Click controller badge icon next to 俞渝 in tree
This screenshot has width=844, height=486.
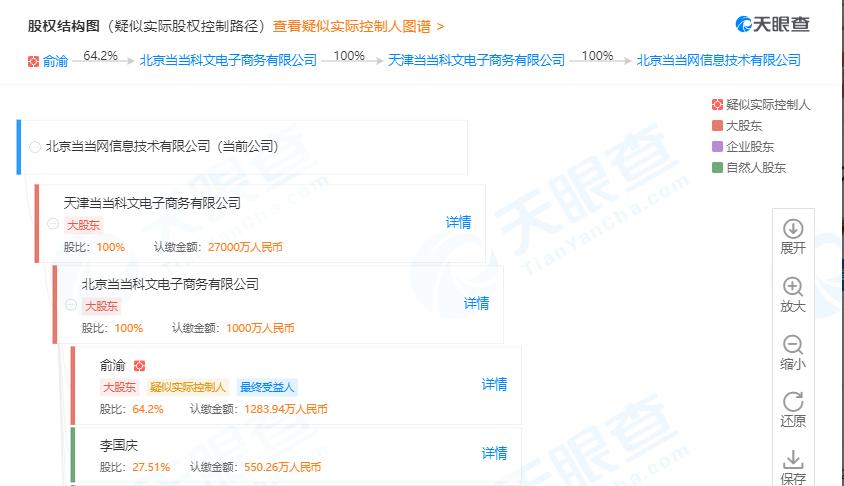tap(139, 366)
